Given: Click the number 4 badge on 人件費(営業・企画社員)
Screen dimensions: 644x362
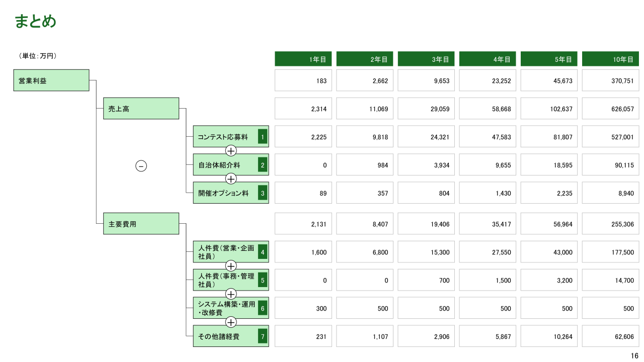Looking at the screenshot, I should coord(262,252).
